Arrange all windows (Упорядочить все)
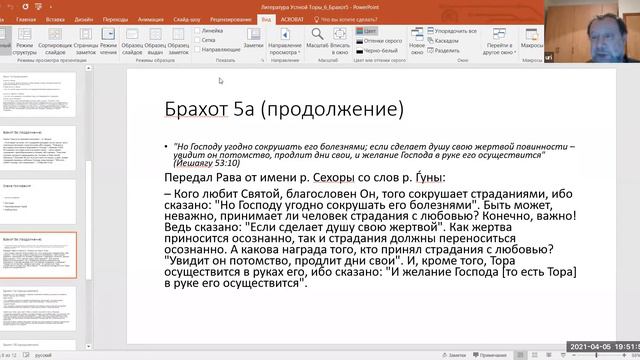Screen dimensions: 640x360 [452, 31]
